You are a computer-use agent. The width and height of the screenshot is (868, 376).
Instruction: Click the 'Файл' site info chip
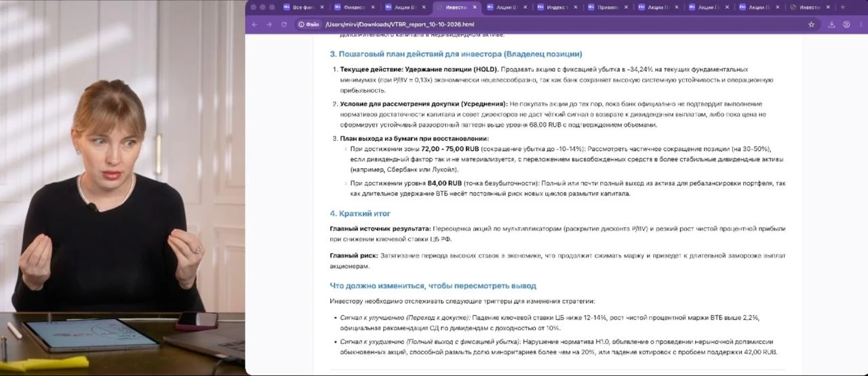(309, 24)
